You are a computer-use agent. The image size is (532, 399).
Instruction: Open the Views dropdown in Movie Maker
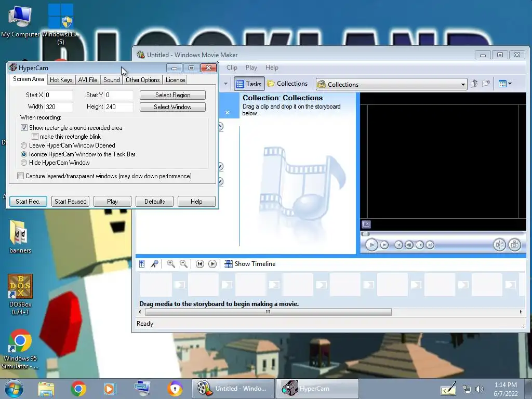click(x=505, y=84)
